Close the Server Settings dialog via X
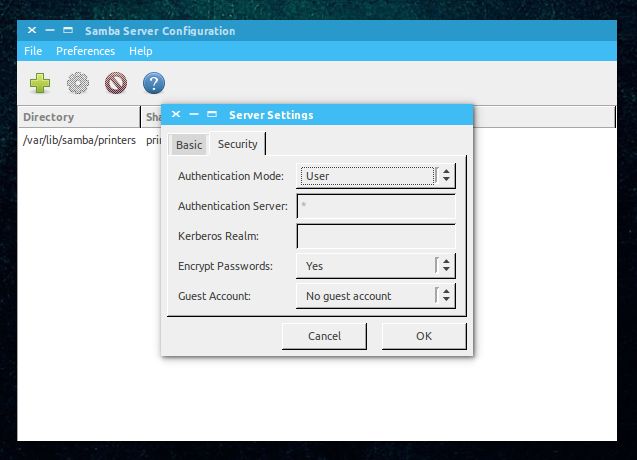637x460 pixels. point(176,115)
